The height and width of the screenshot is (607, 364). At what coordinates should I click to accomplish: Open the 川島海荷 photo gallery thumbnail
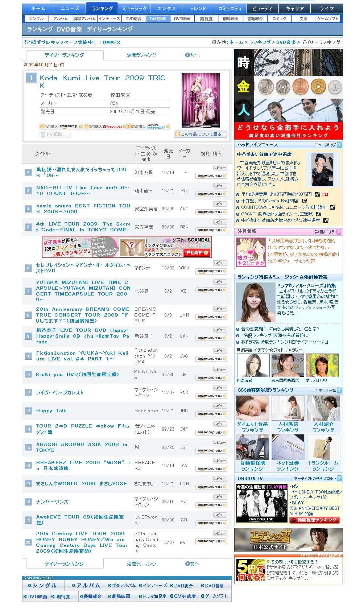coord(253,366)
